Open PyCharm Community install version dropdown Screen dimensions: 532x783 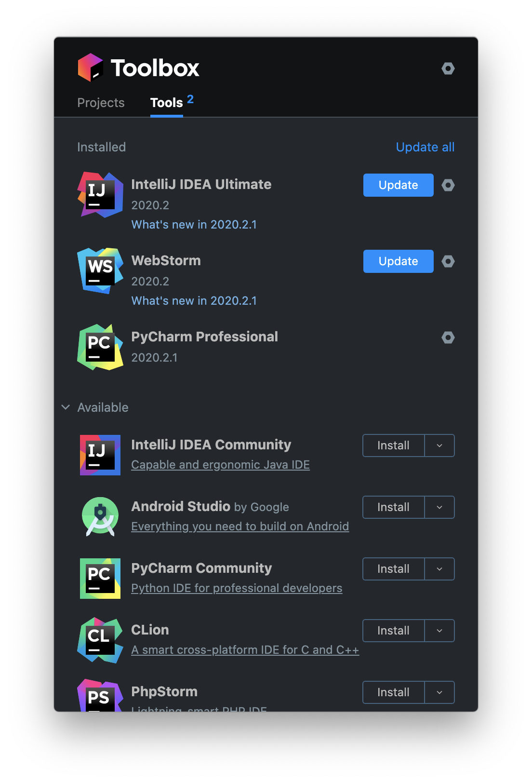pyautogui.click(x=439, y=569)
